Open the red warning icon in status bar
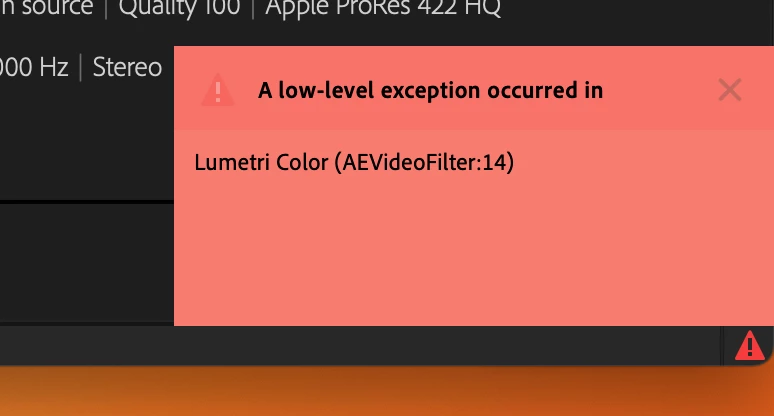 [x=750, y=345]
